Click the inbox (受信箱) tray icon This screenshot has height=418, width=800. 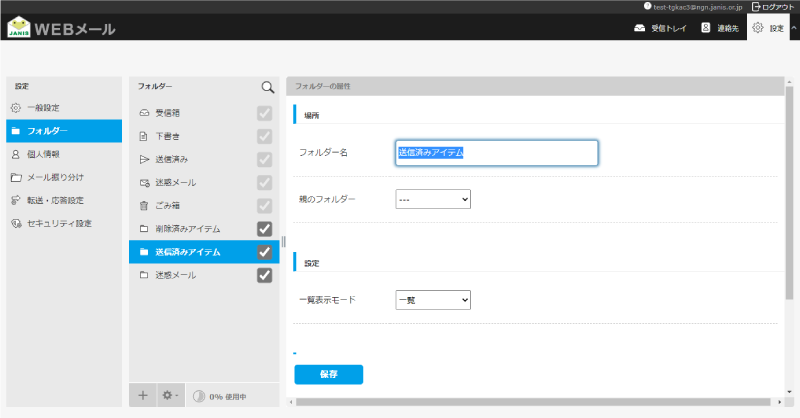(144, 113)
